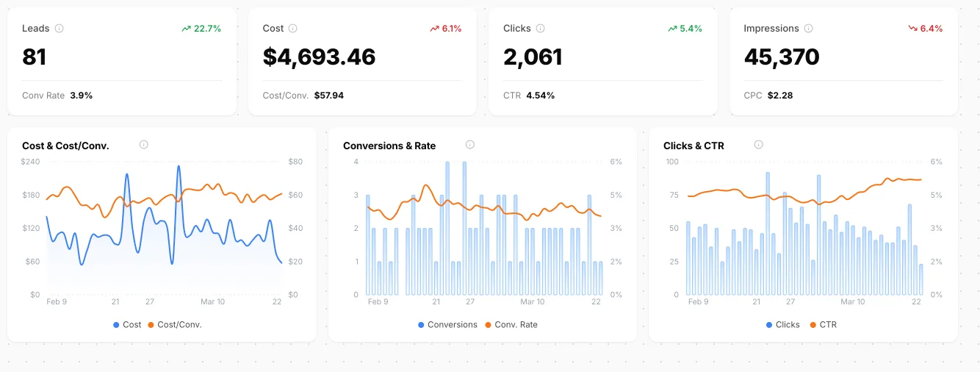Open info tooltip for Clicks & CTR chart

(759, 145)
